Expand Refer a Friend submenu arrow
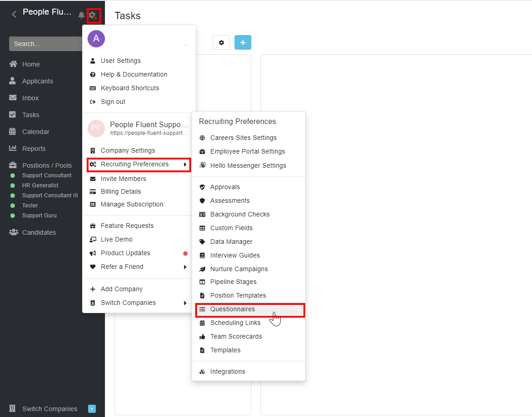This screenshot has width=532, height=417. pyautogui.click(x=185, y=267)
